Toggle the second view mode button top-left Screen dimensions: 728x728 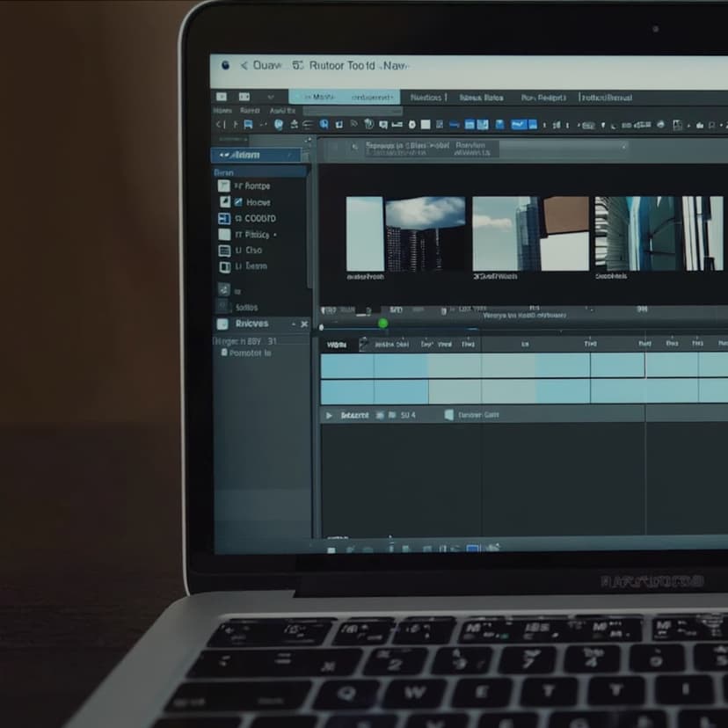click(244, 97)
